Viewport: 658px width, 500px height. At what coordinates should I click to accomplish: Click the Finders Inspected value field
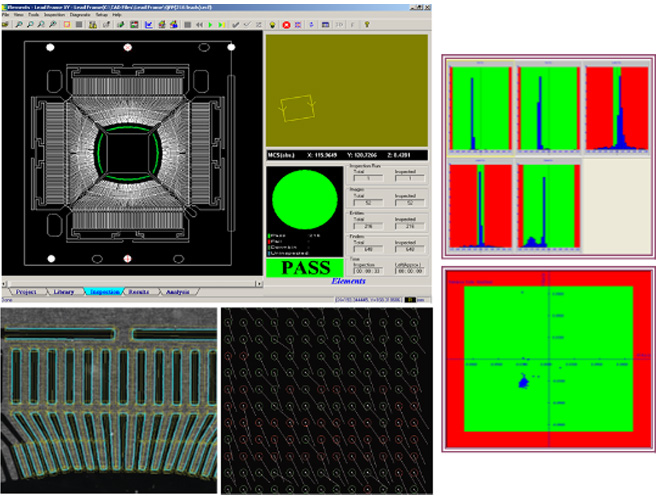pyautogui.click(x=410, y=249)
